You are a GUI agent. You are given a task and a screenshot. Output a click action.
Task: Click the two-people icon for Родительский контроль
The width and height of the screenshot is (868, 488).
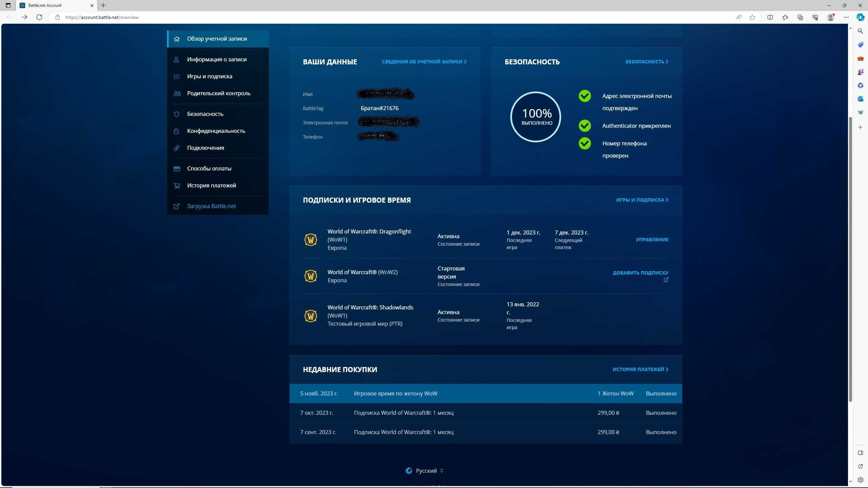click(x=177, y=94)
